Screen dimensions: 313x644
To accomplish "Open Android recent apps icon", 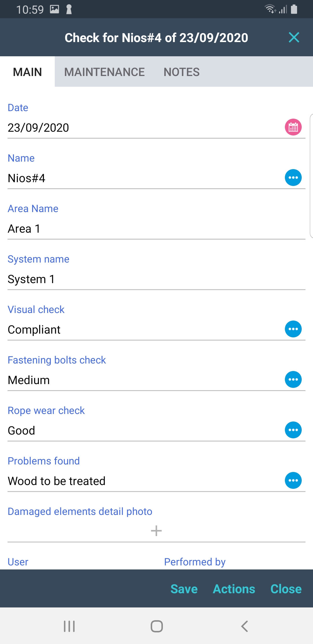I will pos(69,626).
